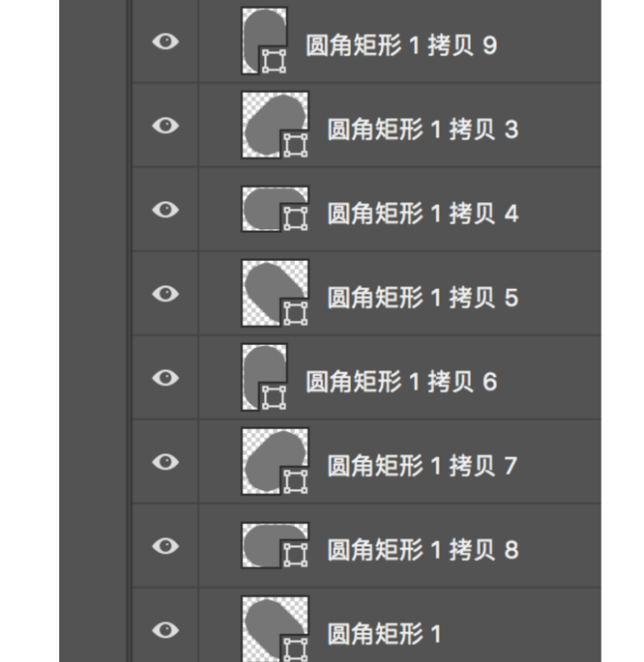Hide the 圆角矩形 1 拷贝 8 layer
This screenshot has height=662, width=644.
[x=166, y=546]
